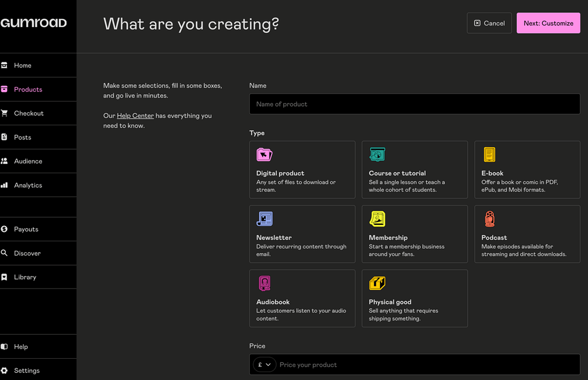Open the Discover sidebar item
588x380 pixels.
point(27,253)
